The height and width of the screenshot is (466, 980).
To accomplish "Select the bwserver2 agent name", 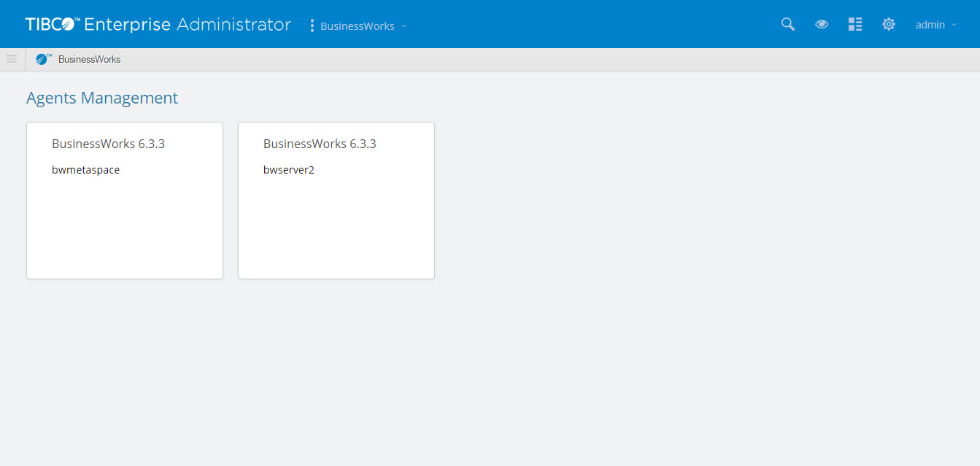I will (289, 170).
